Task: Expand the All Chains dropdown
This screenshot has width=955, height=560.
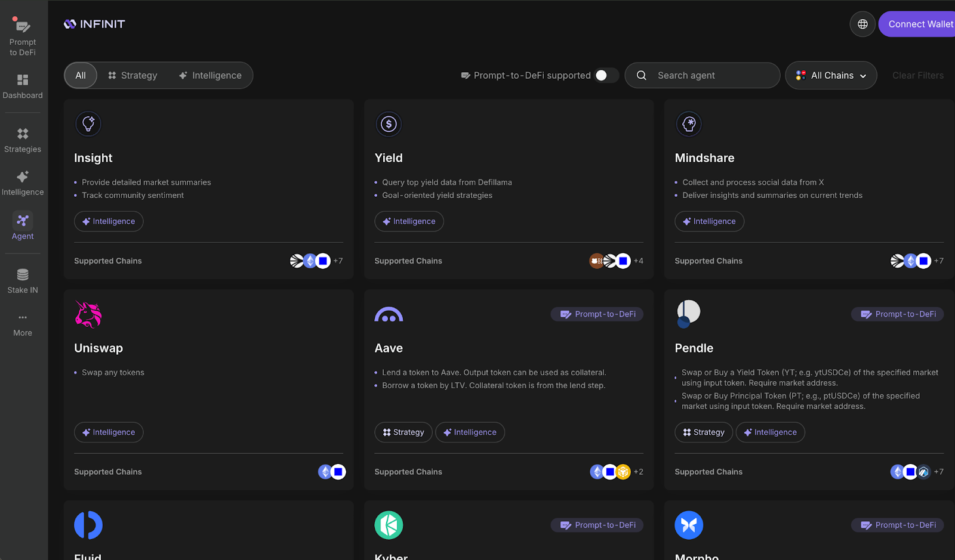Action: pos(831,75)
